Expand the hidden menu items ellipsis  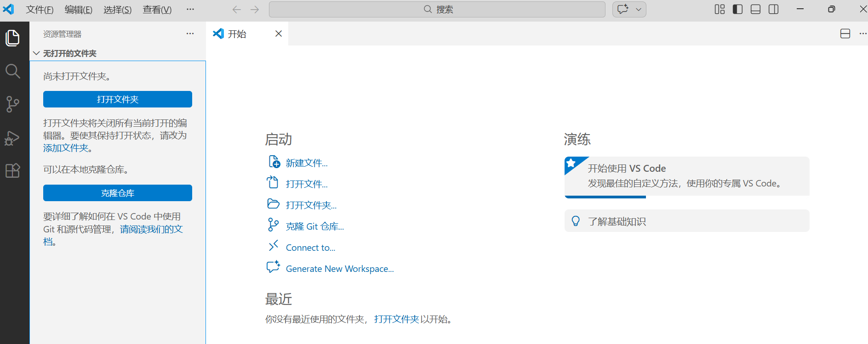coord(190,9)
